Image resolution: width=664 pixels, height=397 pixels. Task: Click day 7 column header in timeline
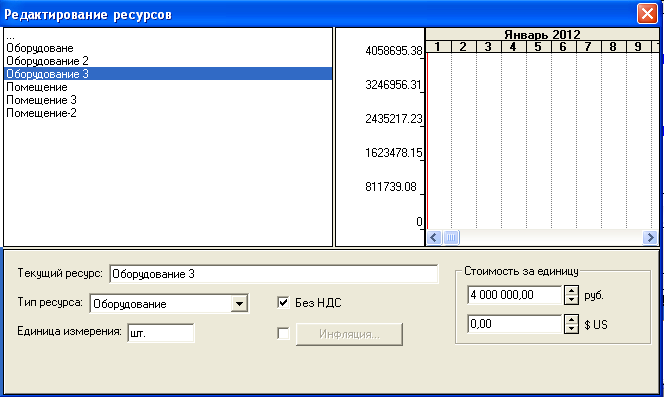pyautogui.click(x=588, y=47)
